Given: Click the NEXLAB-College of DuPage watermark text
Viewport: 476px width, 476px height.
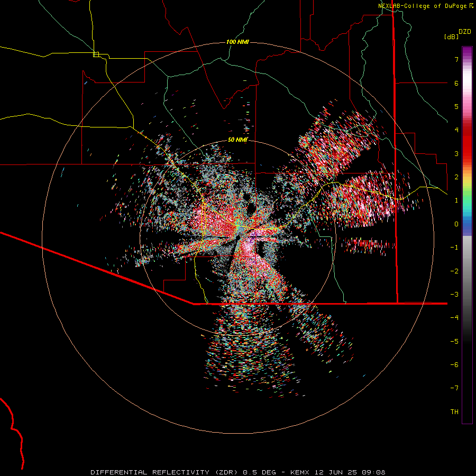Looking at the screenshot, I should pyautogui.click(x=426, y=6).
